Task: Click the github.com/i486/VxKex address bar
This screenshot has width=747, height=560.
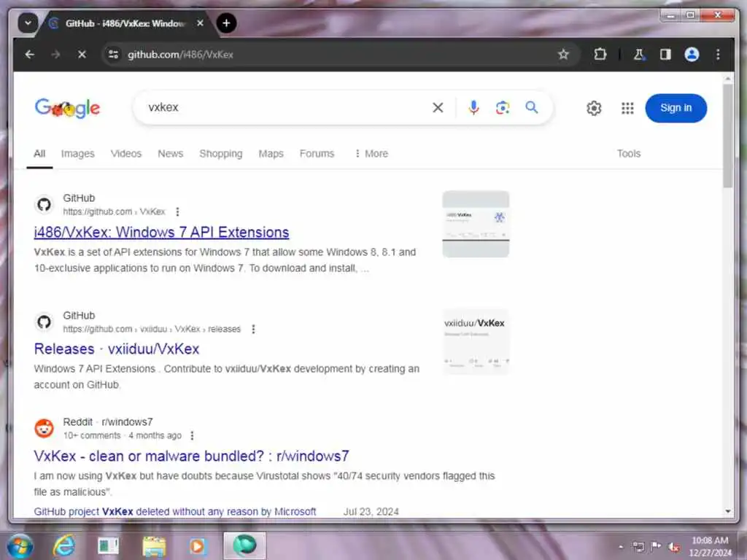Action: (341, 55)
